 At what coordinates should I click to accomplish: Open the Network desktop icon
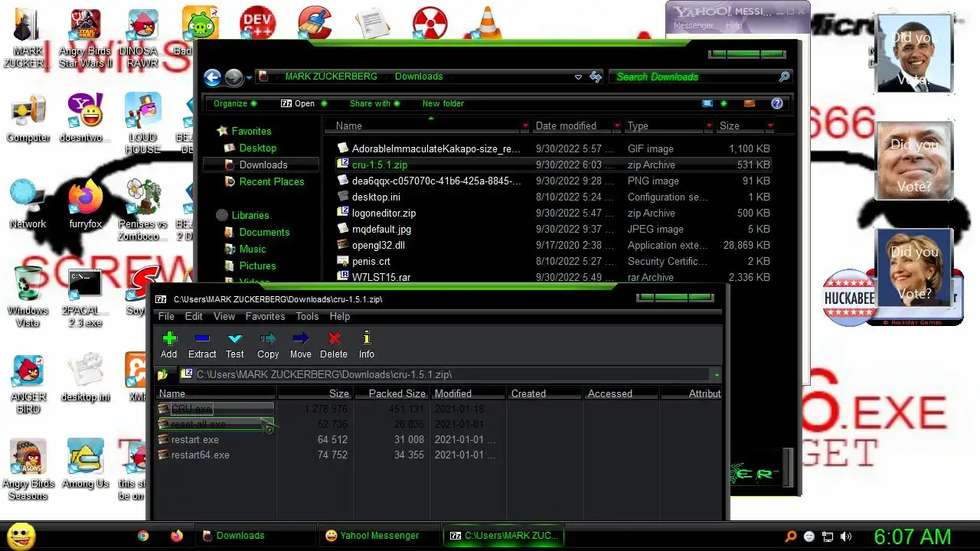28,204
